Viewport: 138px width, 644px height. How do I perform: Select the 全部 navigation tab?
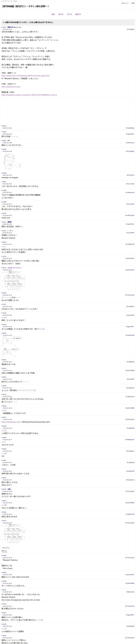(x=53, y=14)
